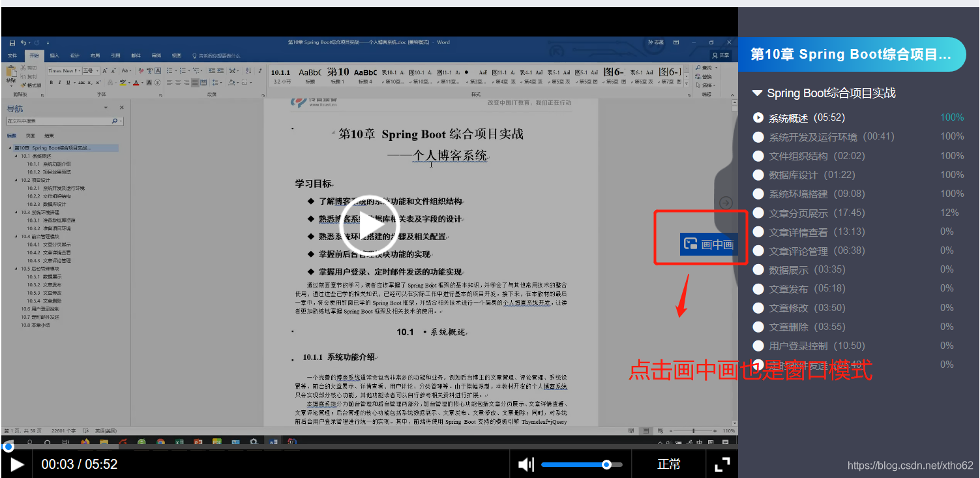The image size is (980, 478).
Task: Toggle Underline (U) in Word ribbon
Action: (x=68, y=82)
